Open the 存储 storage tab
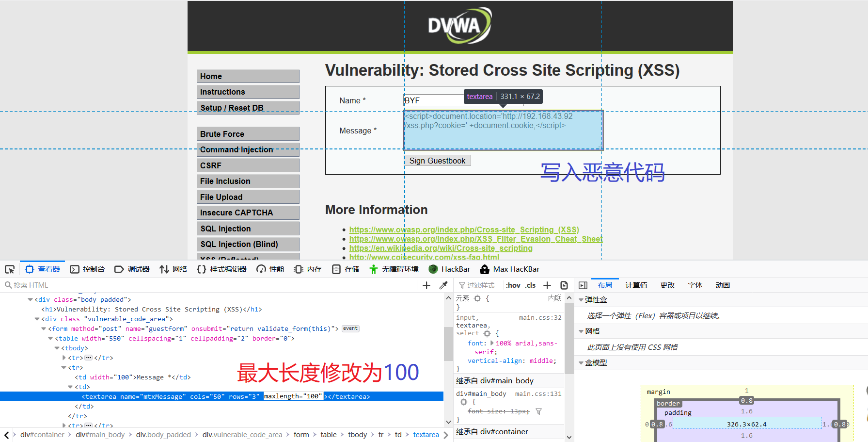The width and height of the screenshot is (868, 442). (346, 269)
